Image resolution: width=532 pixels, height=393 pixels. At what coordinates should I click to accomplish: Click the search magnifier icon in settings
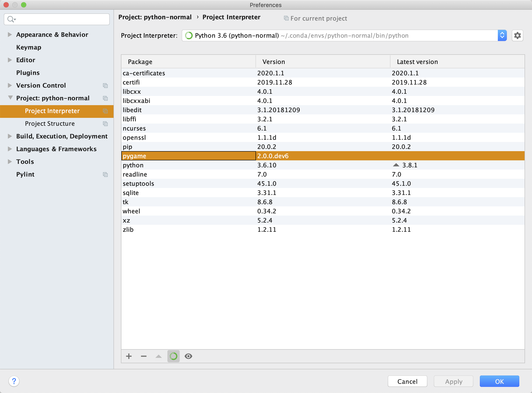coord(11,19)
